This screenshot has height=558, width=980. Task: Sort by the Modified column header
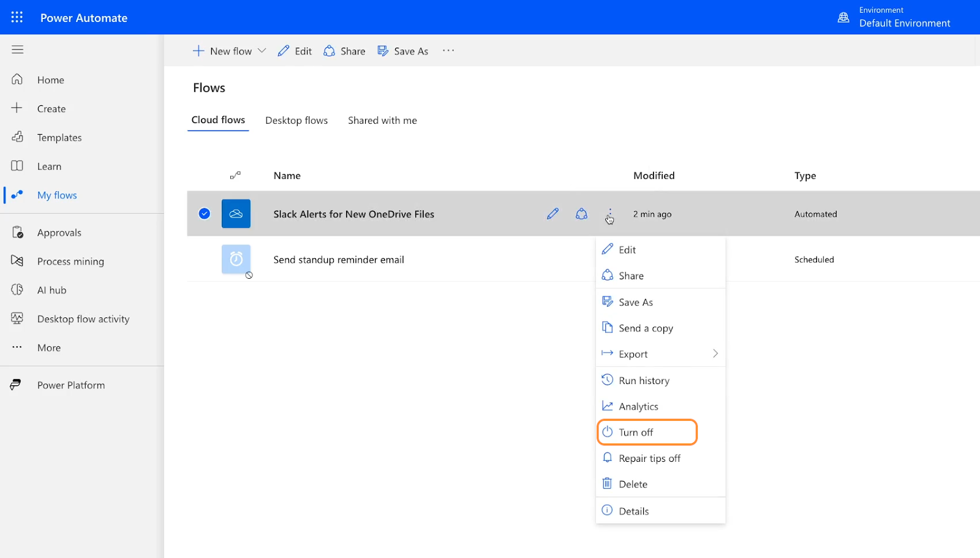pos(654,175)
